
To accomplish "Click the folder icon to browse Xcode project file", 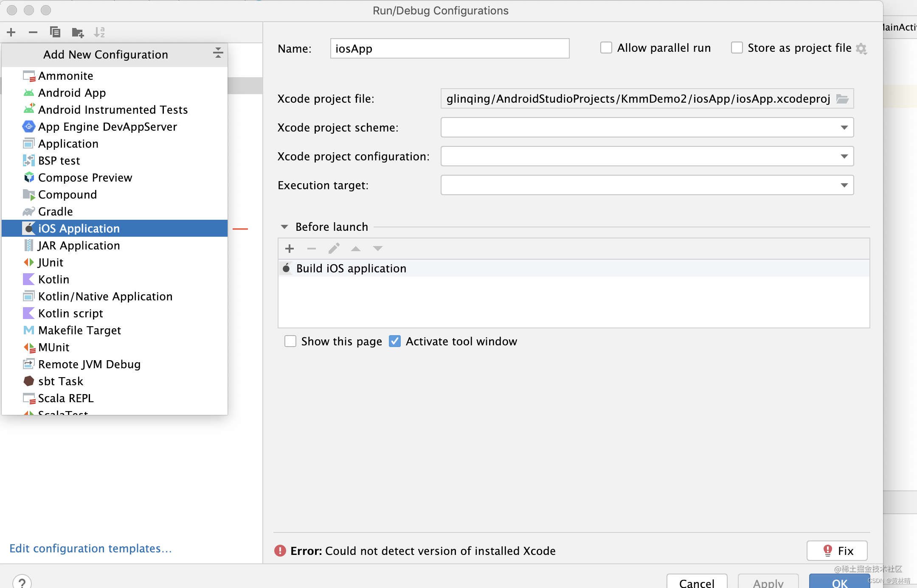I will (x=842, y=99).
